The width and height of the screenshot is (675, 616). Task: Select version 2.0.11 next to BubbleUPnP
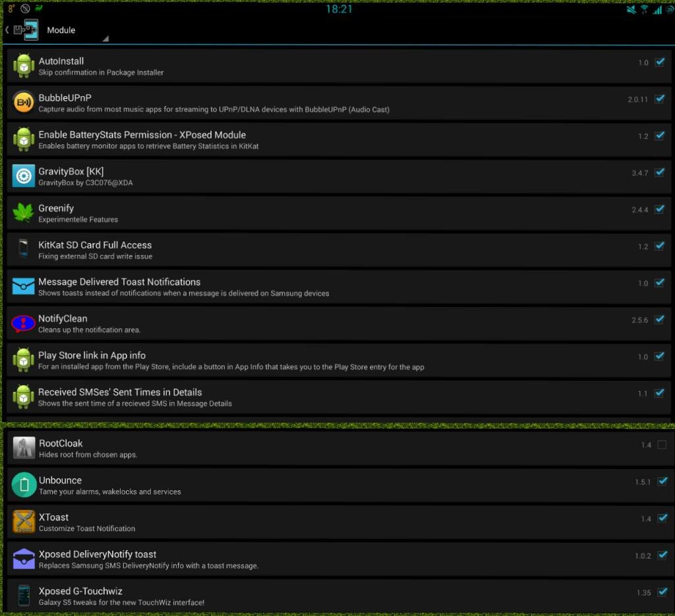pyautogui.click(x=637, y=99)
